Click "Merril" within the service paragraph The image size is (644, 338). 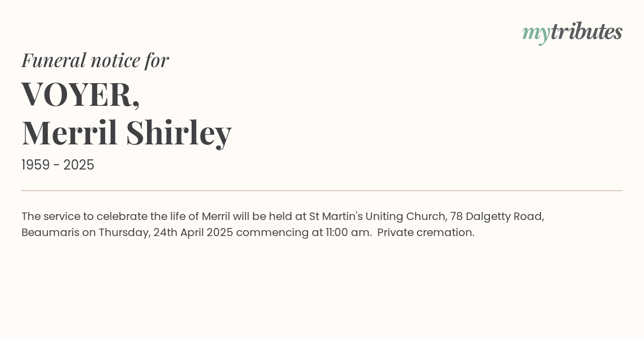216,216
